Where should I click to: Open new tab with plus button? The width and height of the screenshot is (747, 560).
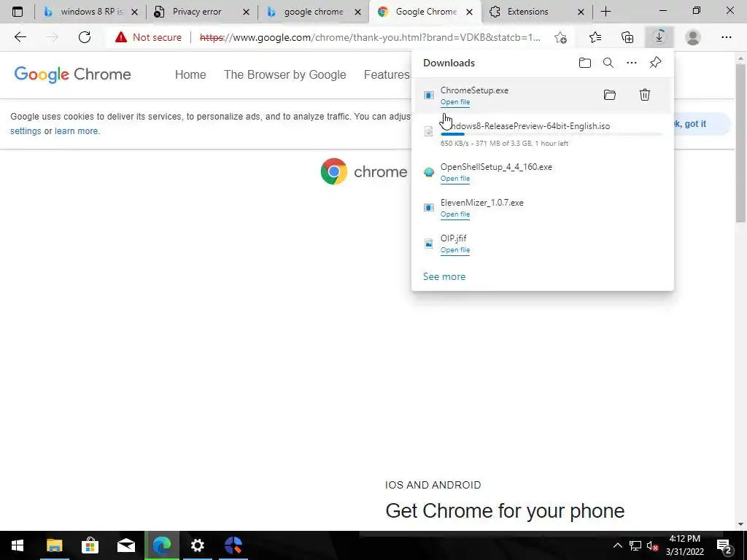click(x=606, y=12)
